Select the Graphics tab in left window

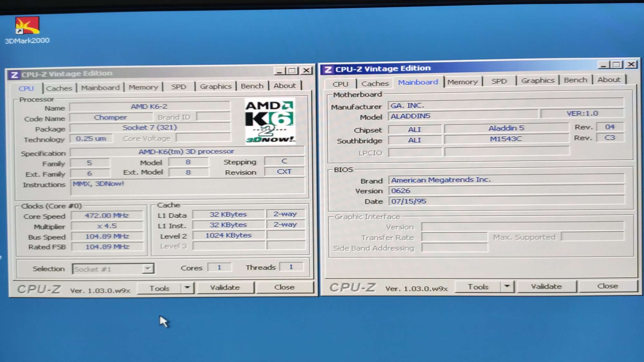coord(215,86)
